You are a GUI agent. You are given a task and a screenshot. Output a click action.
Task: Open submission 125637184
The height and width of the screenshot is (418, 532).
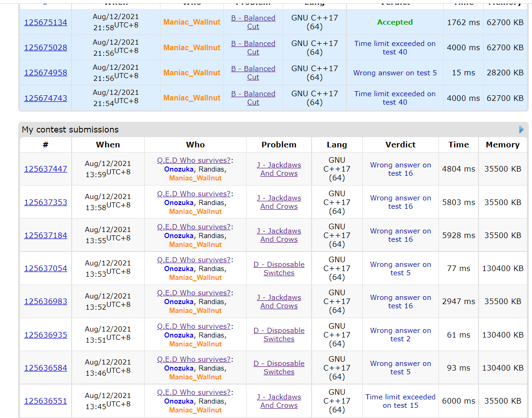[46, 235]
